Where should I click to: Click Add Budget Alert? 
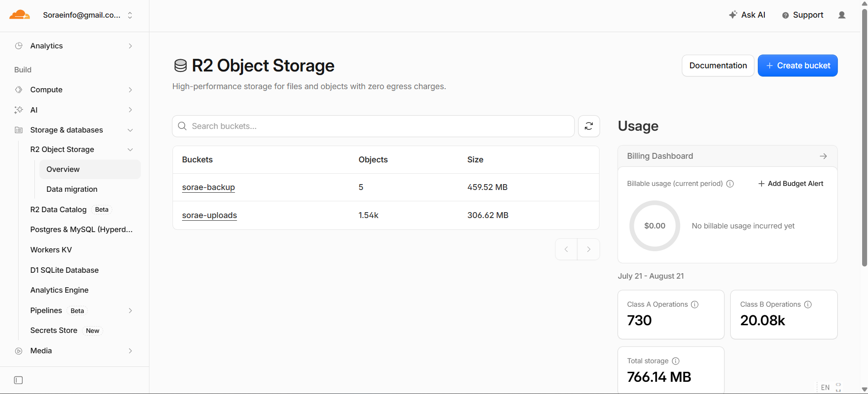[791, 184]
